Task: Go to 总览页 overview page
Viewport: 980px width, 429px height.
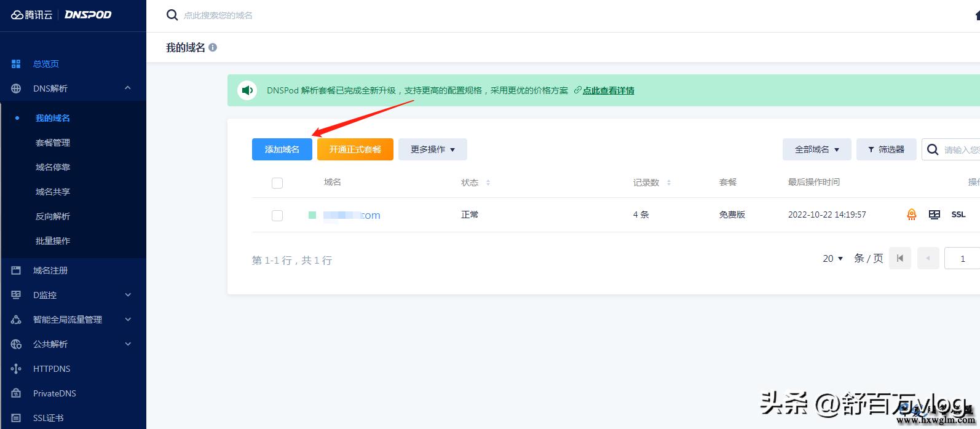Action: (46, 64)
